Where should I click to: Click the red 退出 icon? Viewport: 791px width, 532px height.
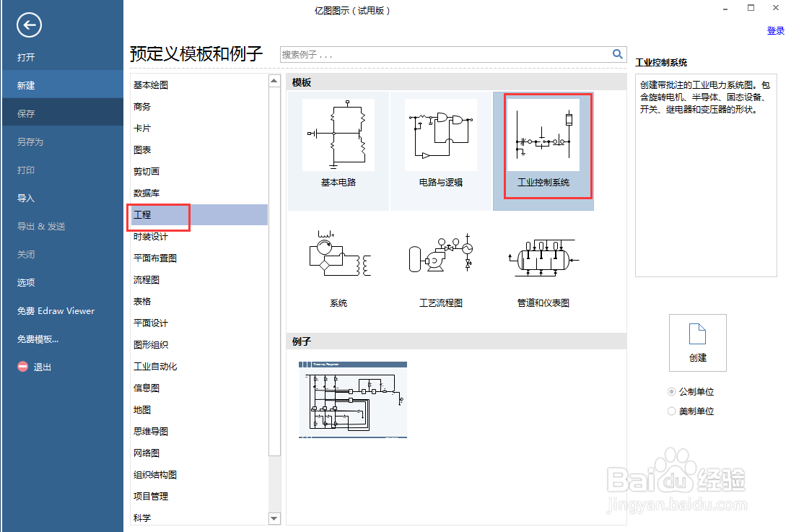tap(22, 367)
